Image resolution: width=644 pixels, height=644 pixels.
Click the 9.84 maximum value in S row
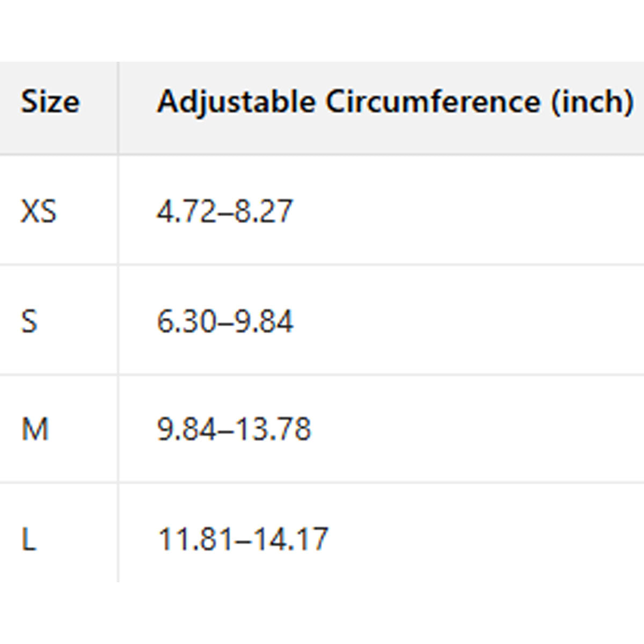[264, 321]
